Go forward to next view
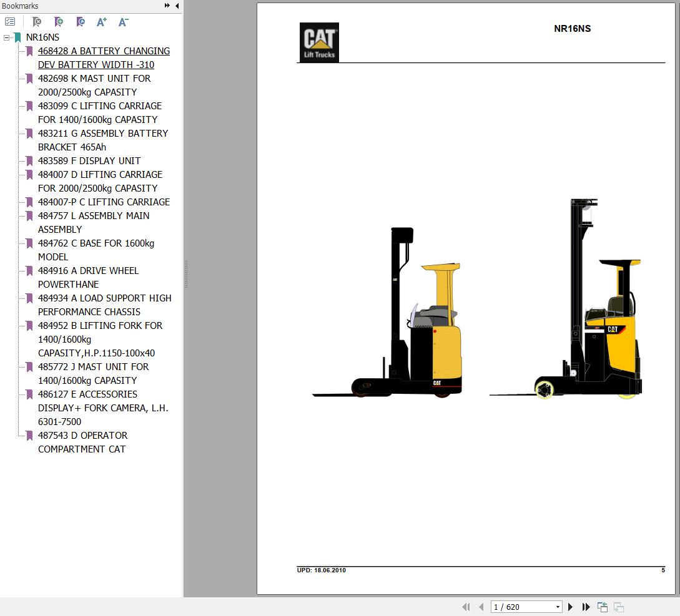680x616 pixels. pyautogui.click(x=618, y=606)
